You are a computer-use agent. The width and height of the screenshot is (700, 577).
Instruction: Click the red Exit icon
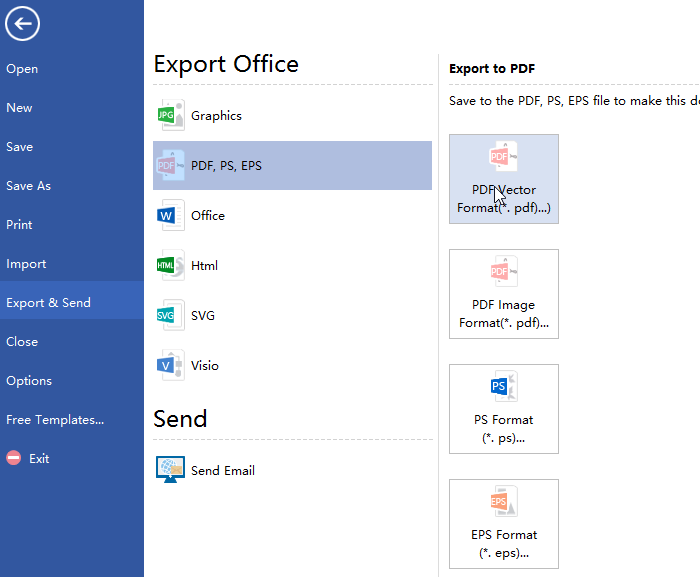pos(14,458)
